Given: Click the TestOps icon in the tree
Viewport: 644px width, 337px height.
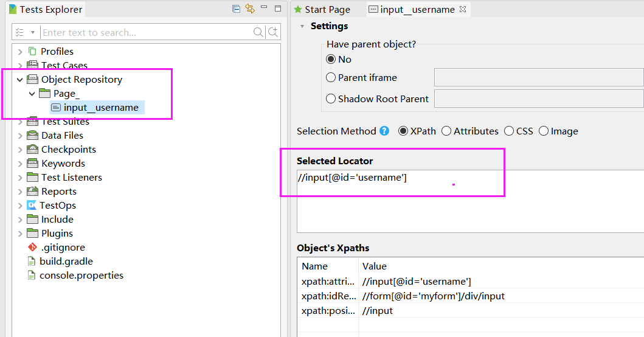Looking at the screenshot, I should coord(32,206).
